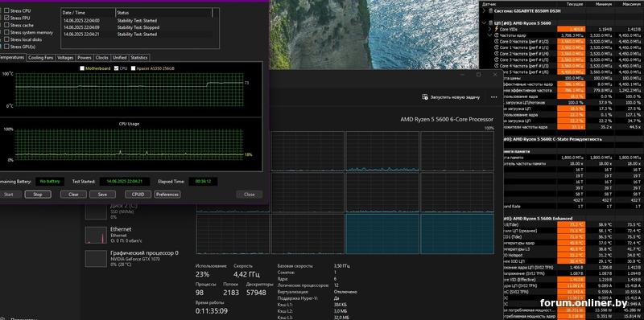Click the AMD Ryzen 5 5600 6-Core Processor title
This screenshot has width=644, height=320.
coord(447,119)
